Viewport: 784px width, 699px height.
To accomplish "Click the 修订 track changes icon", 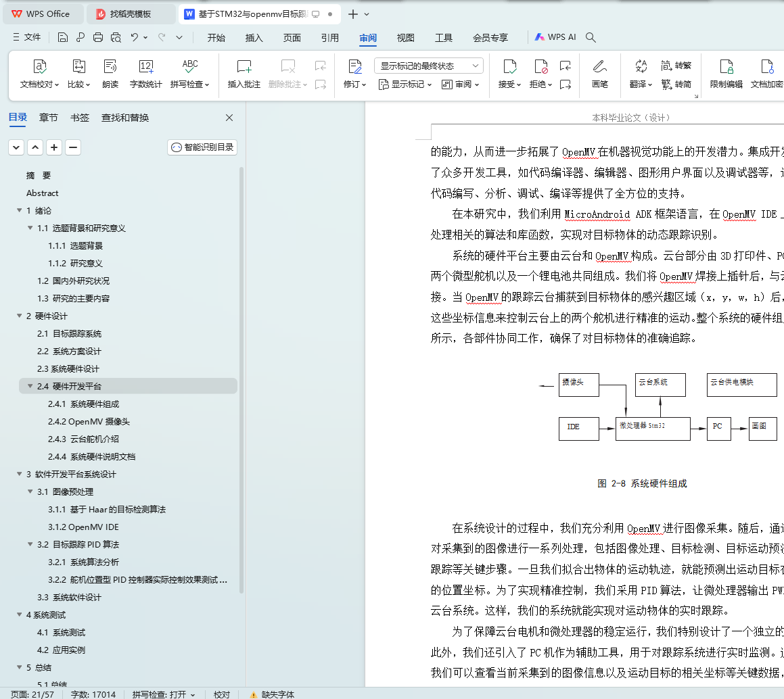I will (x=355, y=67).
